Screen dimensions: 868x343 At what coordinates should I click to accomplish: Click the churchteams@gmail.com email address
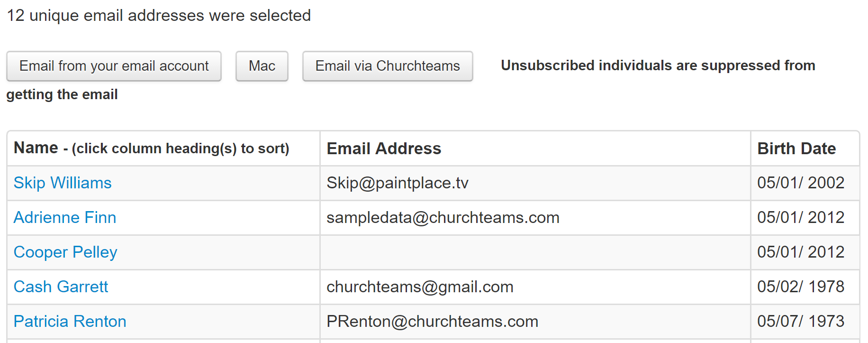pos(420,287)
